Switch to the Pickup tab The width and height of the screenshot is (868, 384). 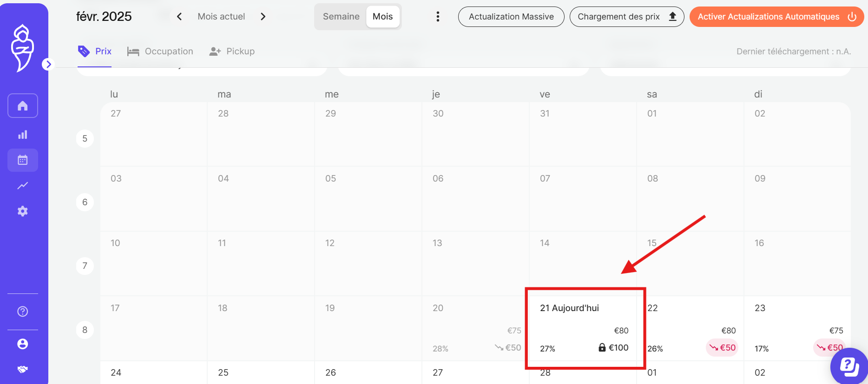pyautogui.click(x=232, y=52)
